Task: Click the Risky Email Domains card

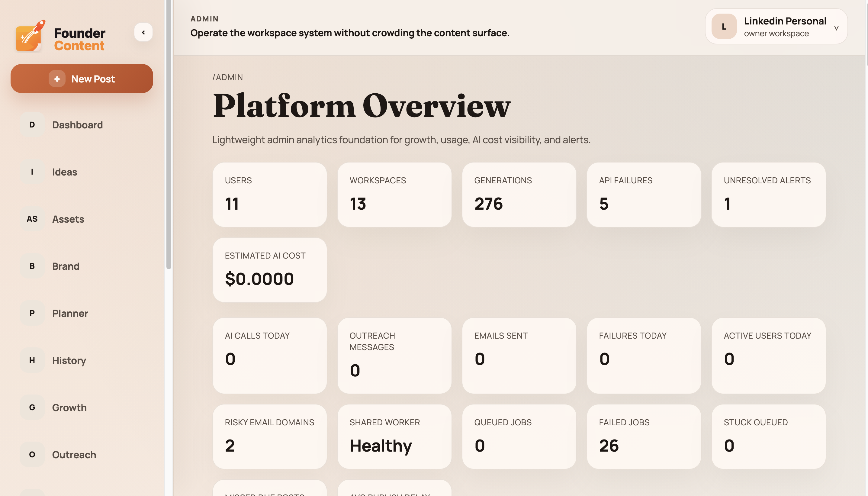Action: pos(270,437)
